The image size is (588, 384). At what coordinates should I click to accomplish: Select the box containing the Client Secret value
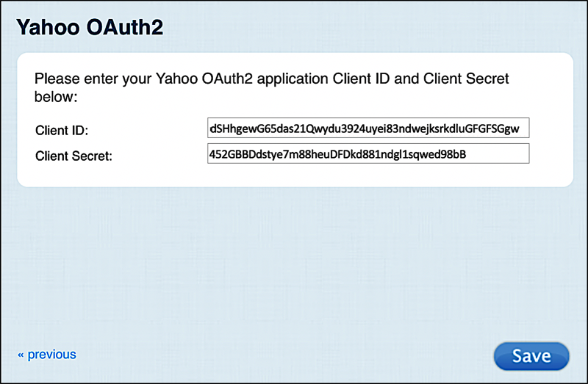click(368, 154)
